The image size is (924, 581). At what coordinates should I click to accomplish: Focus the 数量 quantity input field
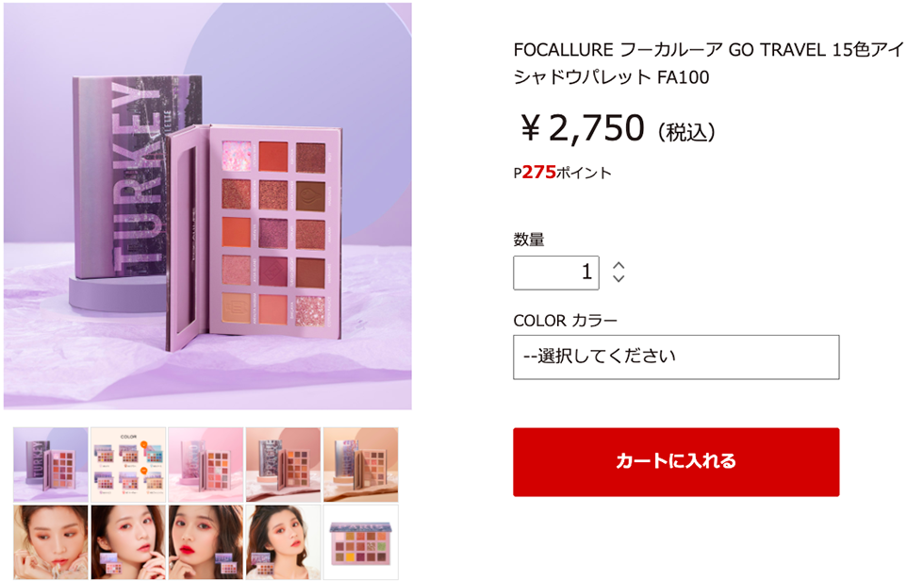pos(555,273)
